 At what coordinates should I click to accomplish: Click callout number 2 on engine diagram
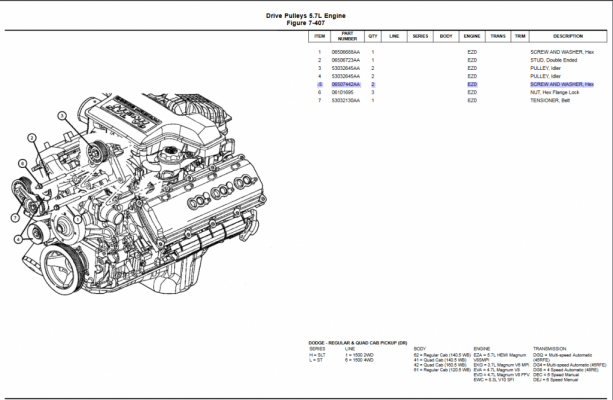[x=32, y=138]
